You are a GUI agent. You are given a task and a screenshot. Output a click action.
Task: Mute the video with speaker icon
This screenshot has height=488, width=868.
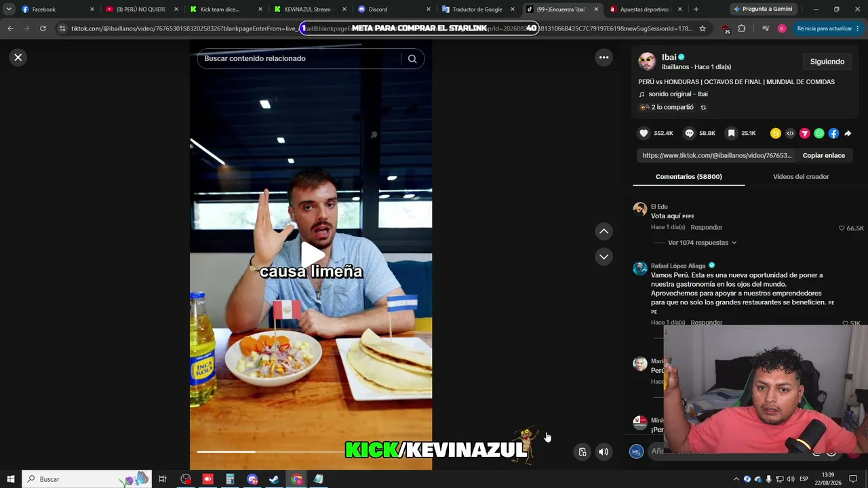[604, 452]
